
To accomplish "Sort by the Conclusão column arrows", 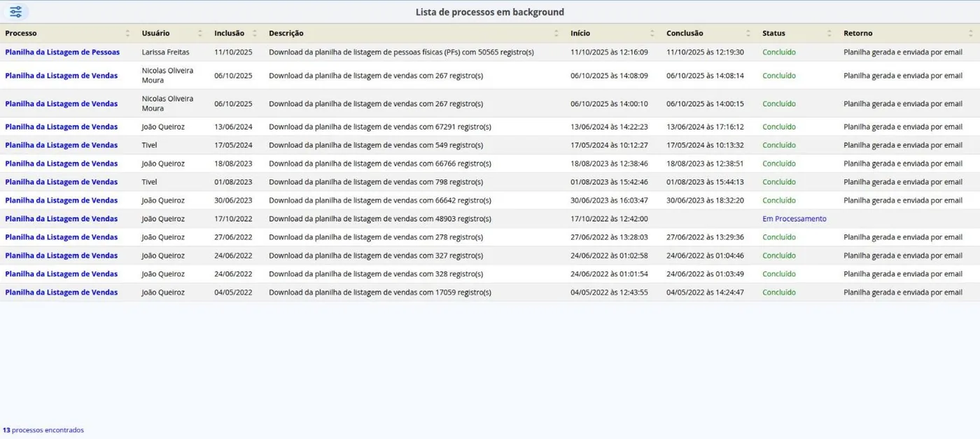I will click(748, 34).
